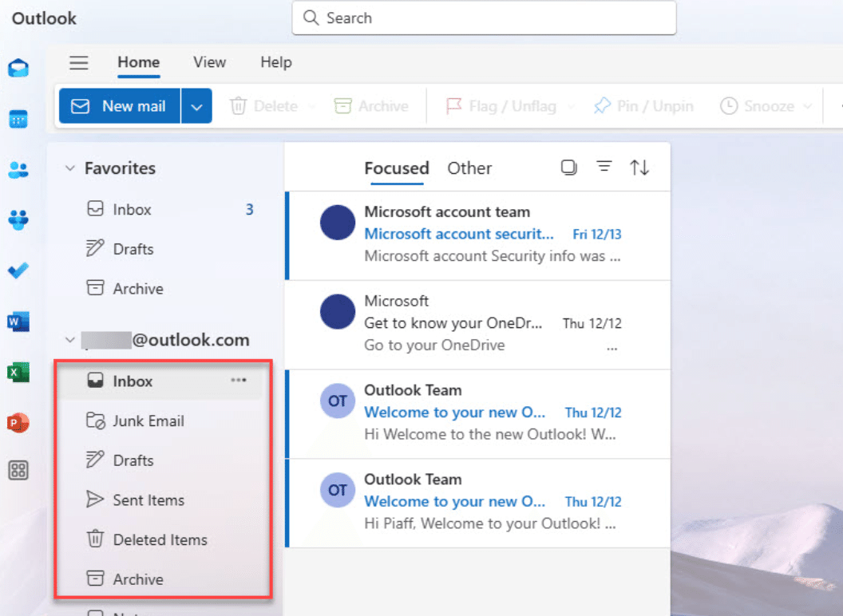Click the Outlook title text

[44, 18]
